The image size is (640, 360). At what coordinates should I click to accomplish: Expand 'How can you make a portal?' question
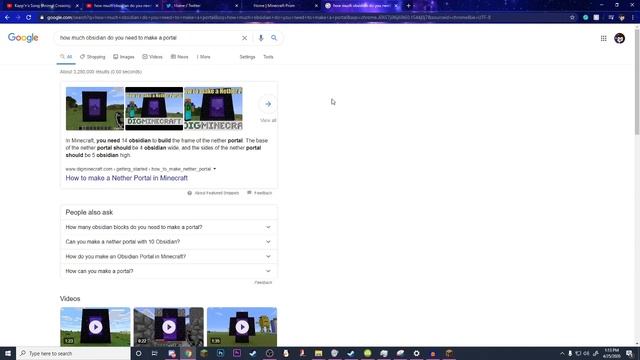point(168,271)
